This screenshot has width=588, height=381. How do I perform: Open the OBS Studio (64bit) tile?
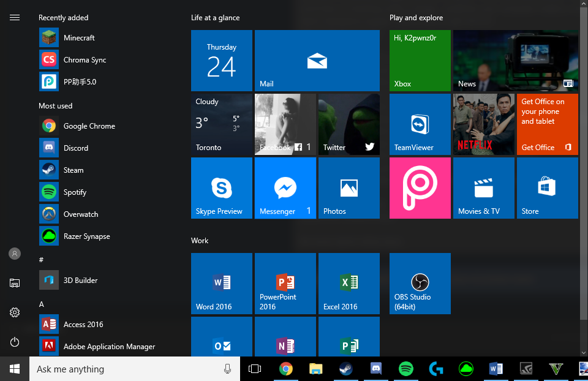(420, 284)
